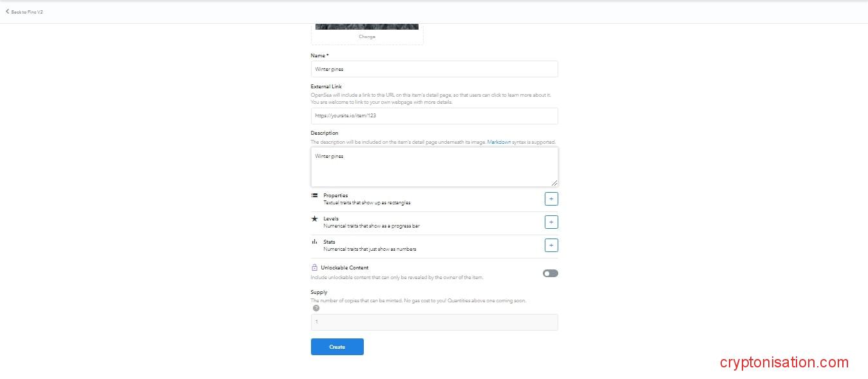The image size is (868, 379).
Task: Click the External Link URL field
Action: click(434, 116)
